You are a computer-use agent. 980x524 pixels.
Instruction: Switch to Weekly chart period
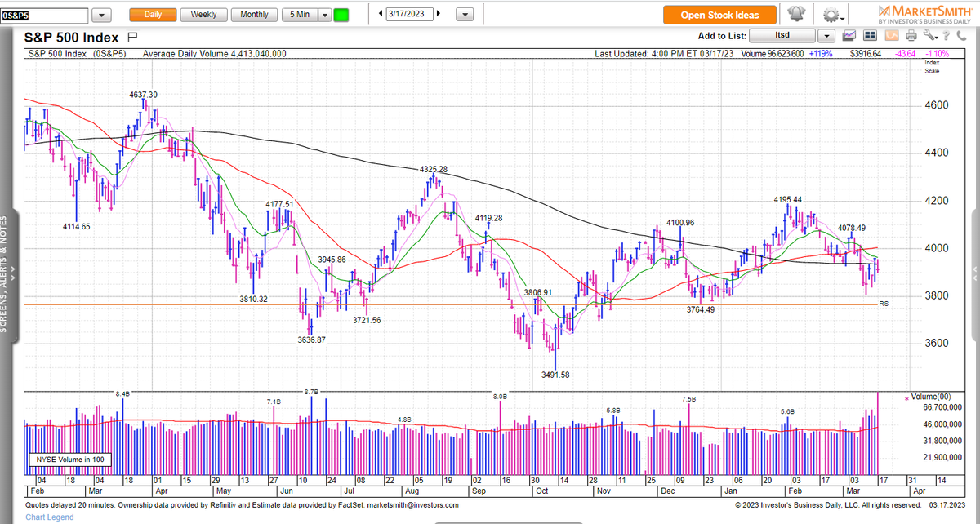pyautogui.click(x=203, y=15)
